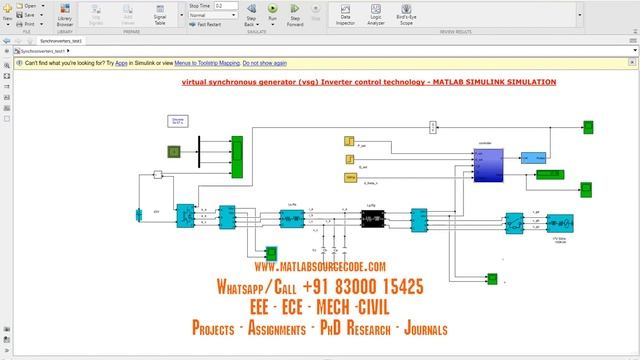Select the P_set yellow step block
Viewport: 640px width, 360px height.
(x=349, y=141)
